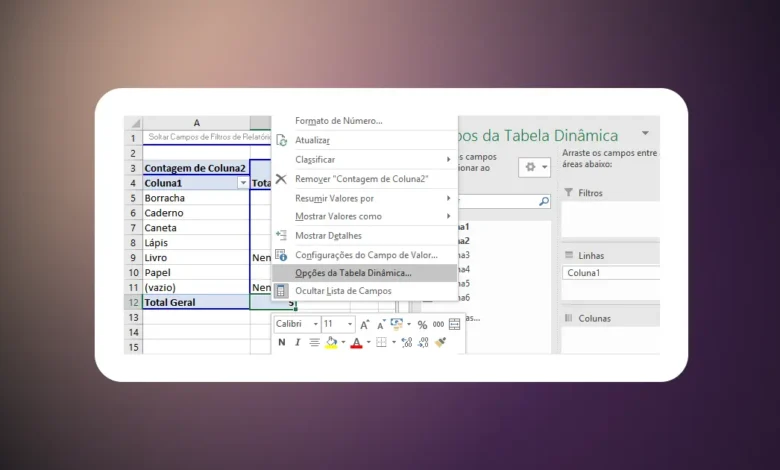The height and width of the screenshot is (470, 780).
Task: Open the Calibri font name dropdown
Action: (315, 324)
